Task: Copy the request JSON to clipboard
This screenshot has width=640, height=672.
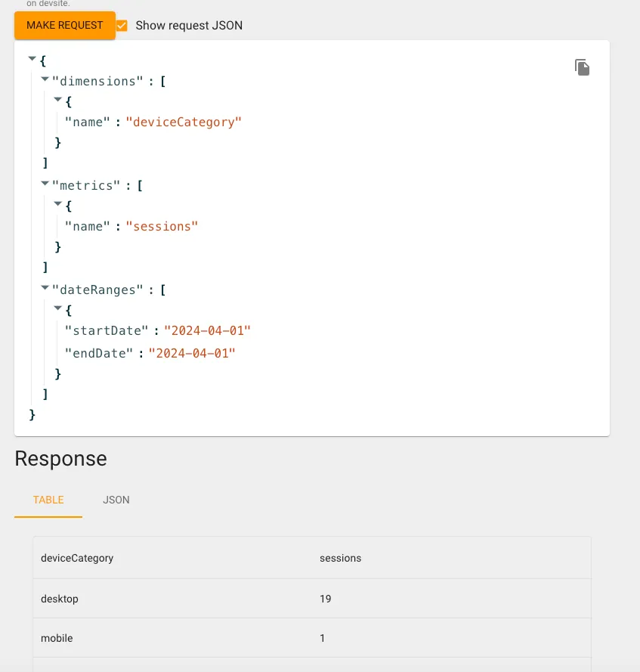Action: [582, 67]
